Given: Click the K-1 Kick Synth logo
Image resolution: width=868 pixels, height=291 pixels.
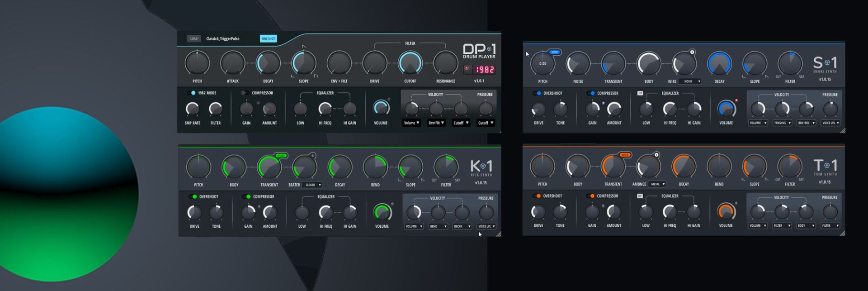Looking at the screenshot, I should 481,168.
